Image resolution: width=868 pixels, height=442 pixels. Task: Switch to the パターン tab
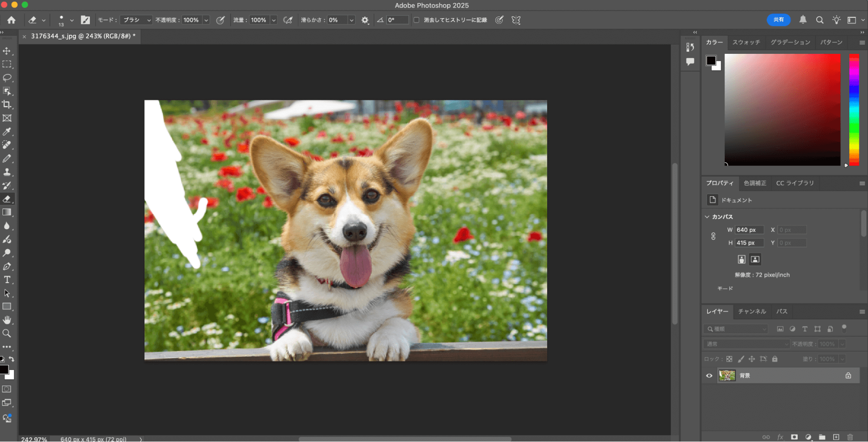(x=831, y=42)
